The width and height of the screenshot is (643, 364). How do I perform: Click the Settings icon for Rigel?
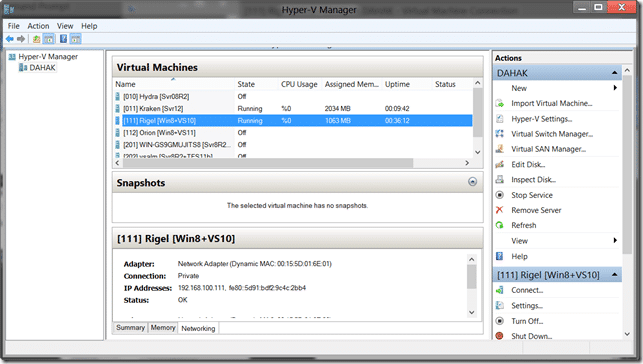tap(499, 305)
